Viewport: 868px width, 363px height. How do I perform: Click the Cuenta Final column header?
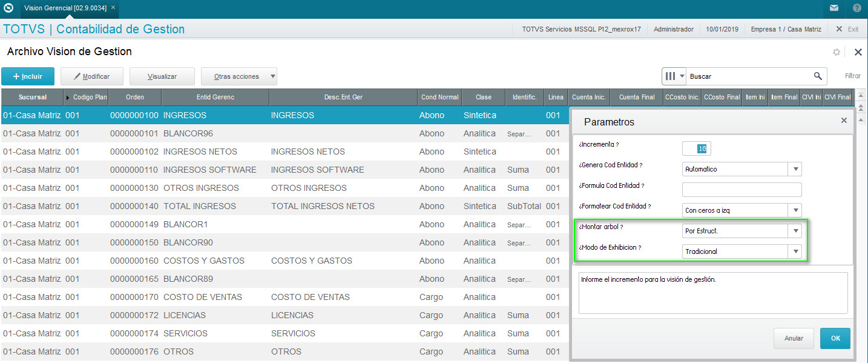637,97
